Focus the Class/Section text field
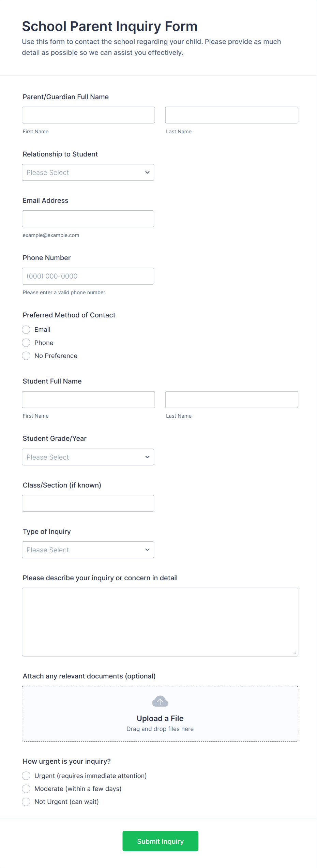317x868 pixels. (88, 503)
